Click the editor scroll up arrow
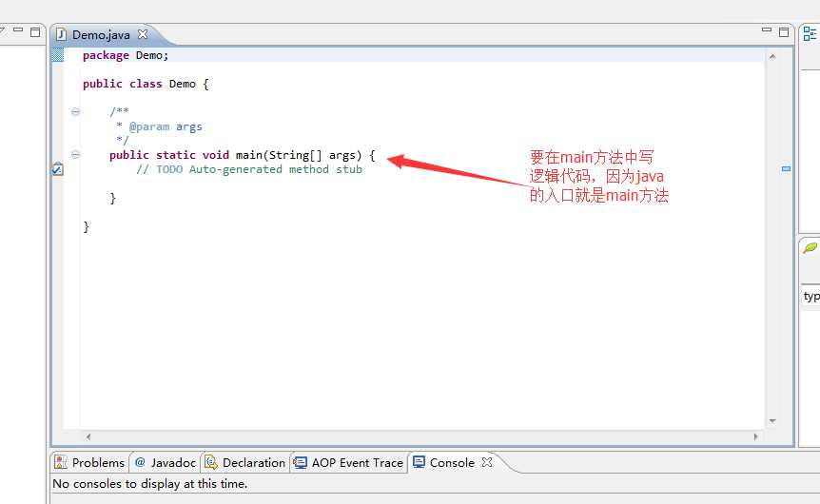 772,56
